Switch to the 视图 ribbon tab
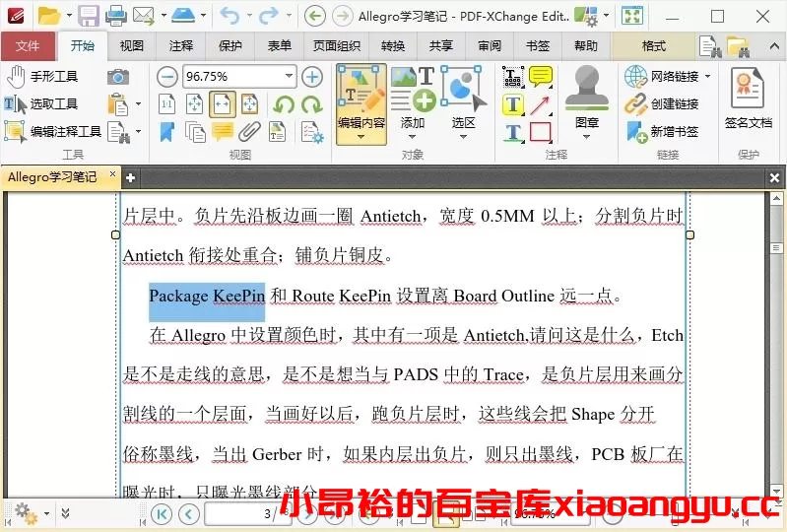Image resolution: width=787 pixels, height=532 pixels. click(x=132, y=46)
